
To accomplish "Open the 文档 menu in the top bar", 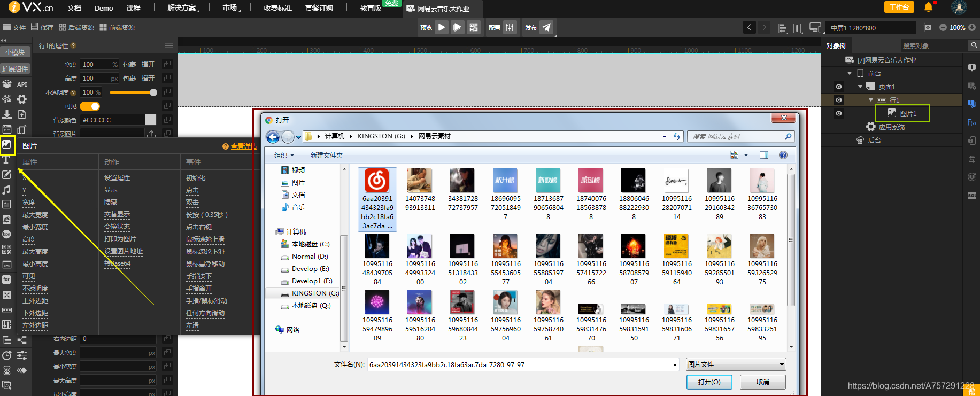I will (74, 8).
